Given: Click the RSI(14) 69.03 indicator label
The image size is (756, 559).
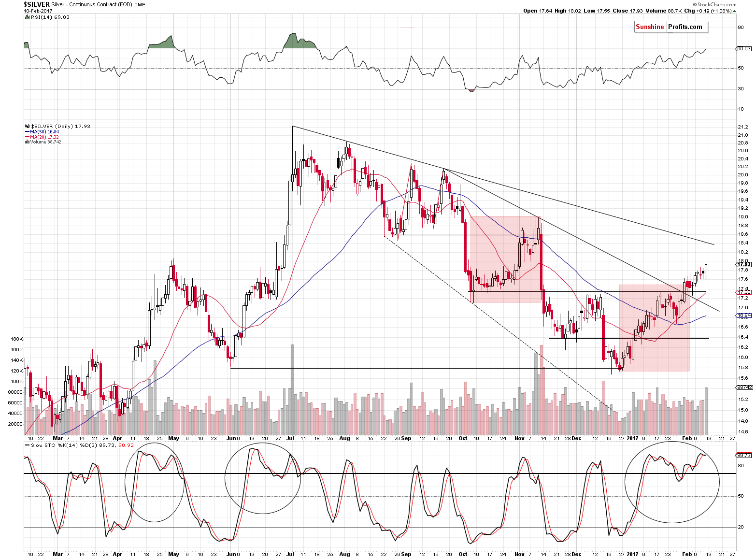Looking at the screenshot, I should [50, 17].
